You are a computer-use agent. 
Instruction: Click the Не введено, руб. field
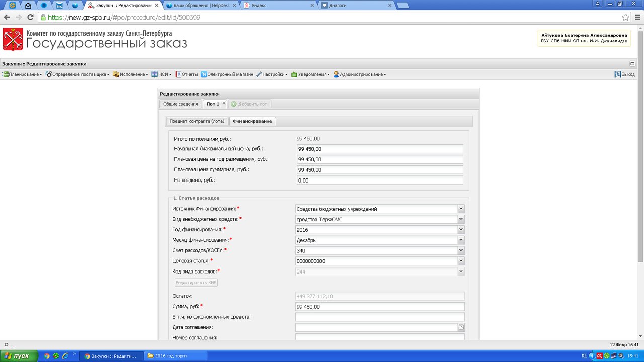380,180
